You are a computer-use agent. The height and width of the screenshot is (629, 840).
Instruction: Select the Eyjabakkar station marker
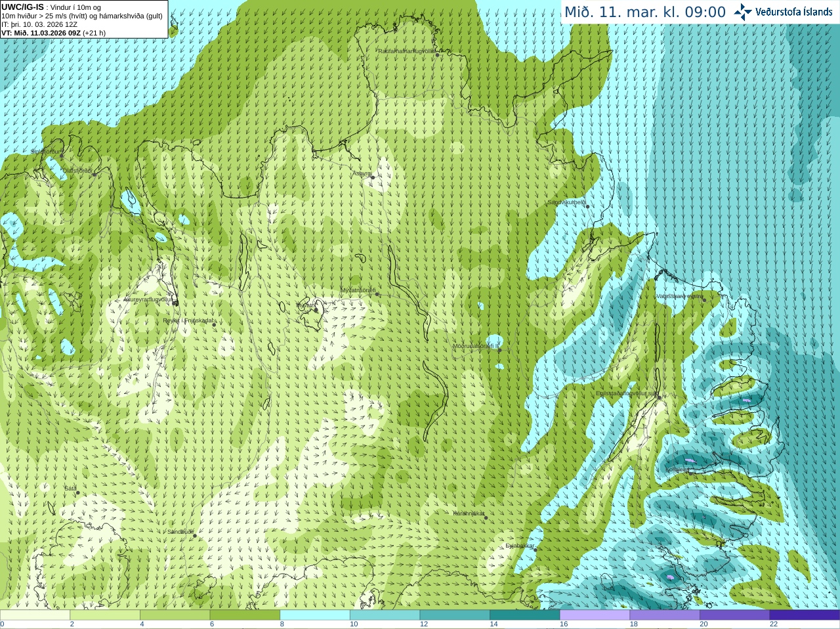[x=535, y=550]
